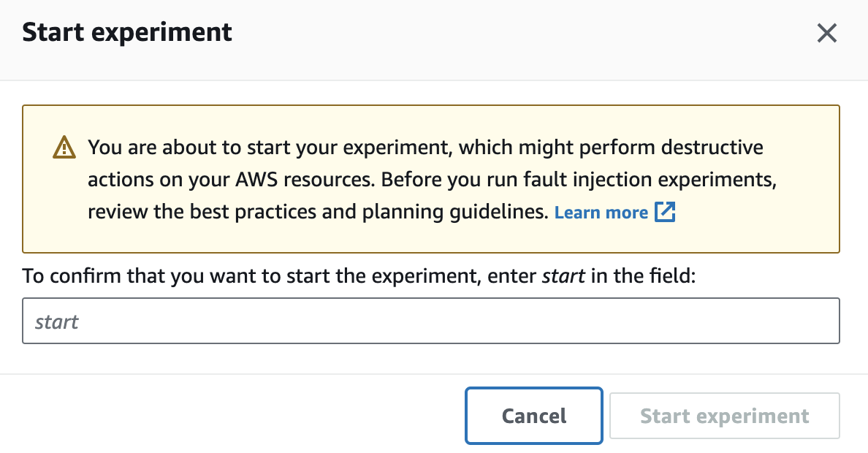Click the italic start word in instructions

pos(563,275)
